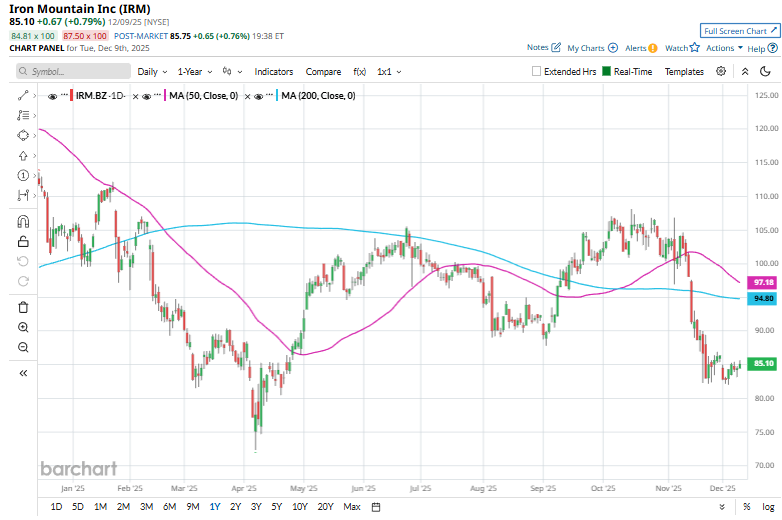This screenshot has width=782, height=520.
Task: Open the Actions dropdown menu
Action: pyautogui.click(x=723, y=47)
